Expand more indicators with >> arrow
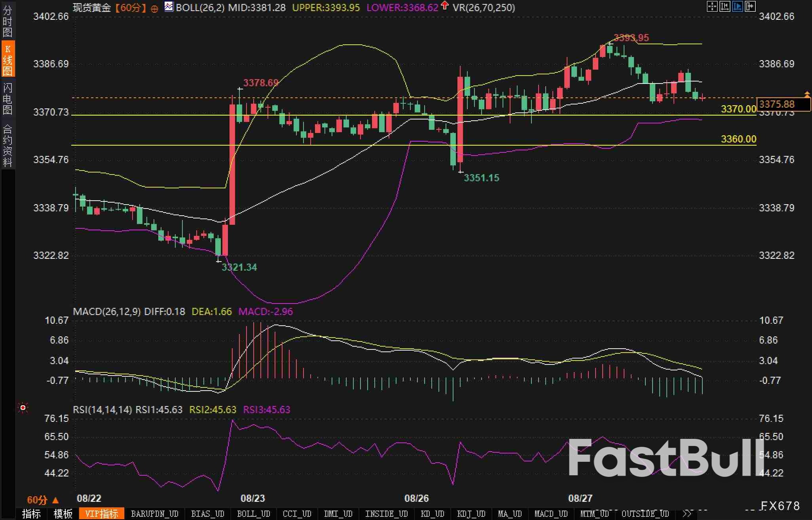 click(x=687, y=514)
